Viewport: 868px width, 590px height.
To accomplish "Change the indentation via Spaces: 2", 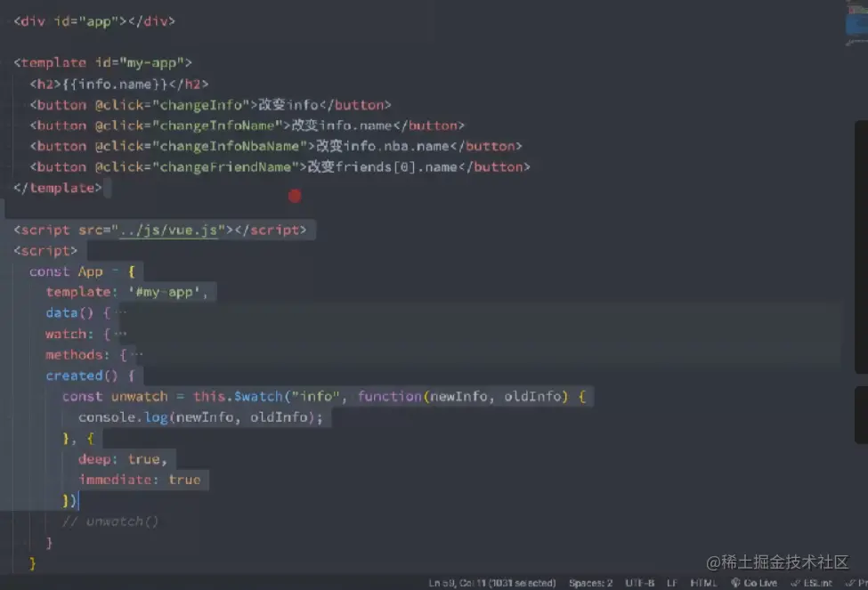I will 590,583.
